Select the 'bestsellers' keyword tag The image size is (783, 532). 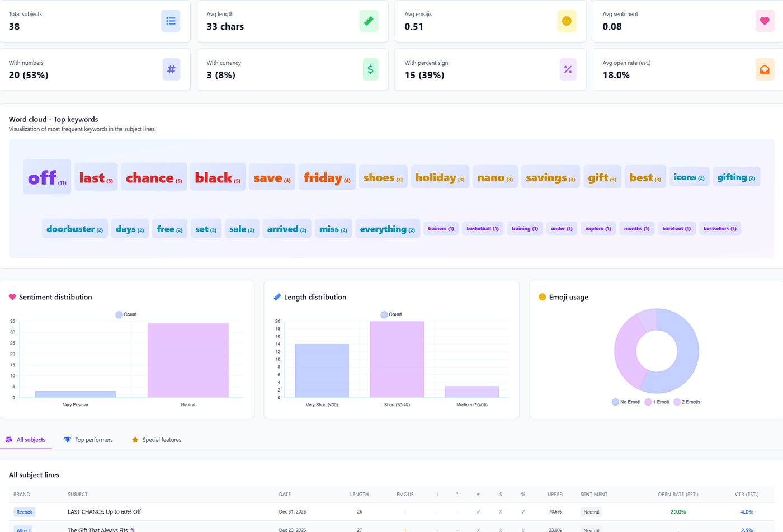click(720, 228)
